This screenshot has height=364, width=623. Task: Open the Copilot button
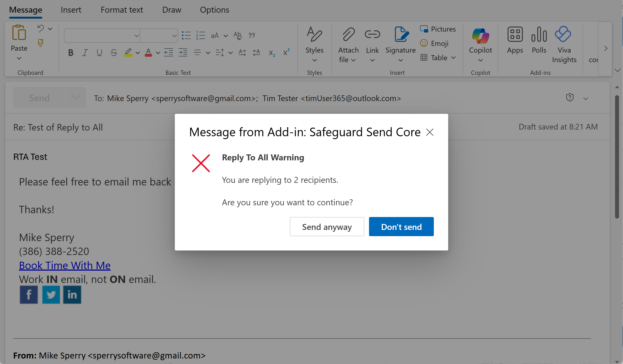[x=480, y=44]
